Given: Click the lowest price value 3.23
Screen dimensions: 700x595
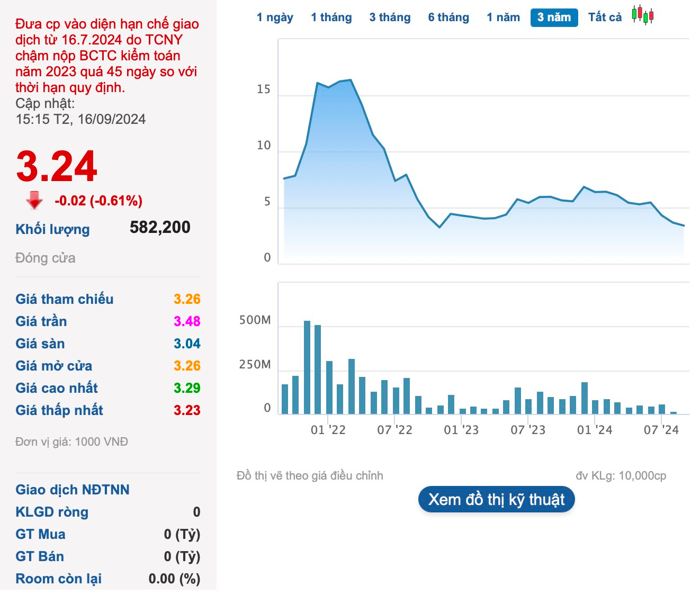Looking at the screenshot, I should [187, 410].
